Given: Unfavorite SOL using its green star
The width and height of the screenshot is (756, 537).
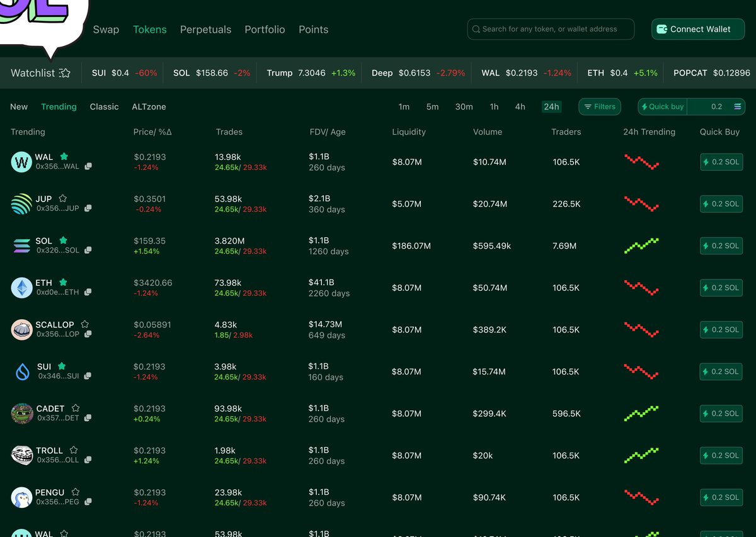Looking at the screenshot, I should [63, 240].
